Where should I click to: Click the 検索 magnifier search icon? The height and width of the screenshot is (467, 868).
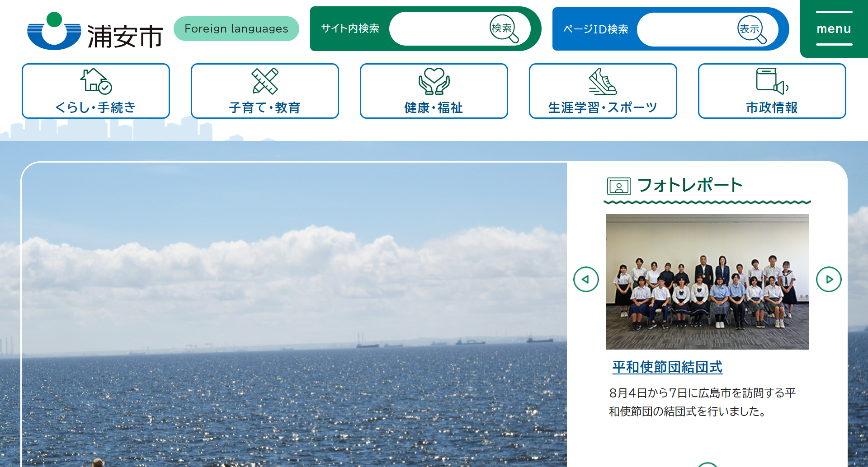[x=504, y=29]
